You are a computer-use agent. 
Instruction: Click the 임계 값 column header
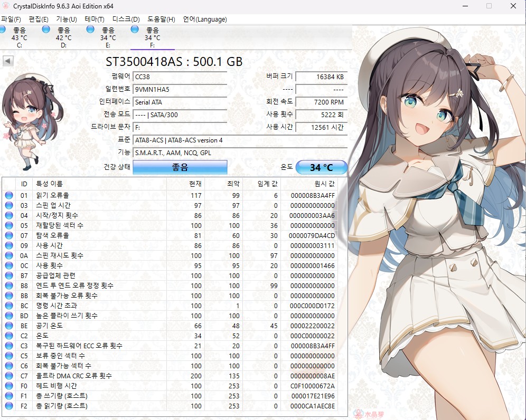(262, 184)
